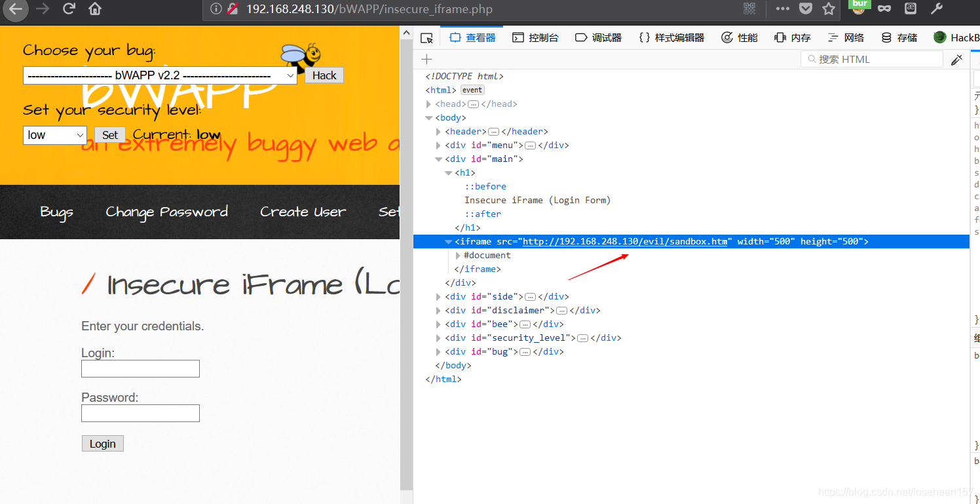Expand the div id="disclaimer" node
This screenshot has height=504, width=980.
click(x=439, y=311)
